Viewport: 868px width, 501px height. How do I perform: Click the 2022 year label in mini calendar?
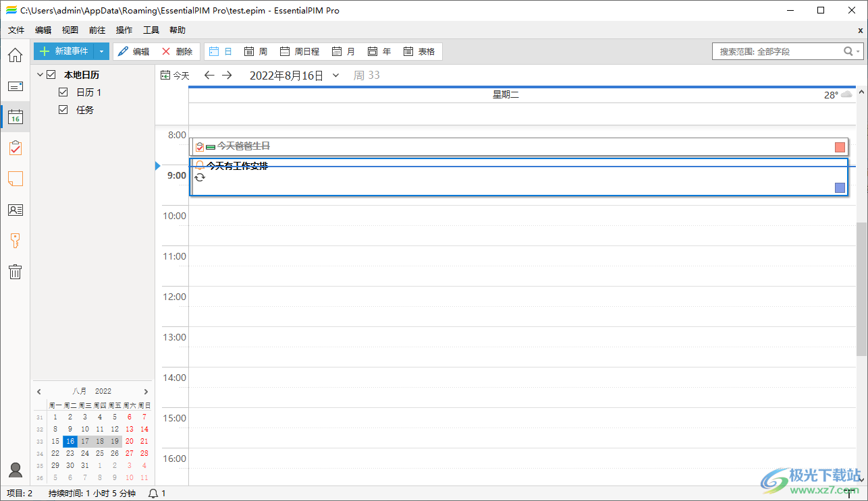(103, 391)
